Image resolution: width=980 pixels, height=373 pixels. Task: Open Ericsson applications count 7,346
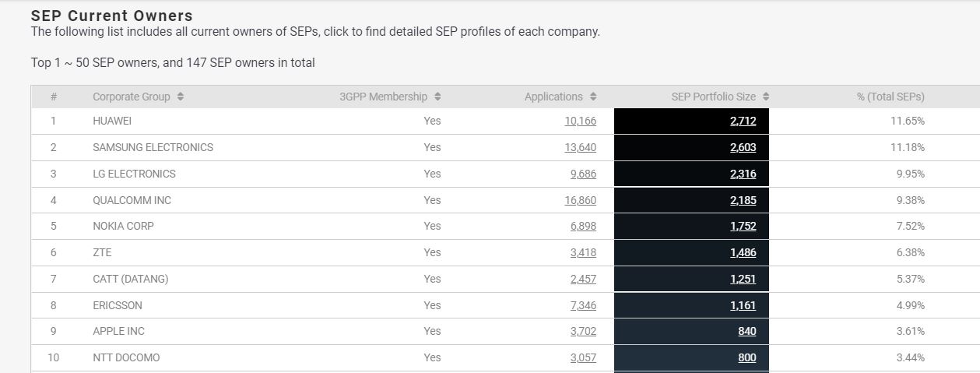(584, 305)
